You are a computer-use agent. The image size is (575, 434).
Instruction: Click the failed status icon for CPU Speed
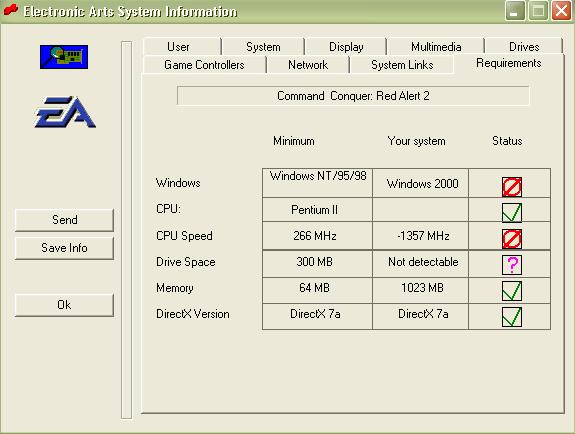tap(512, 239)
